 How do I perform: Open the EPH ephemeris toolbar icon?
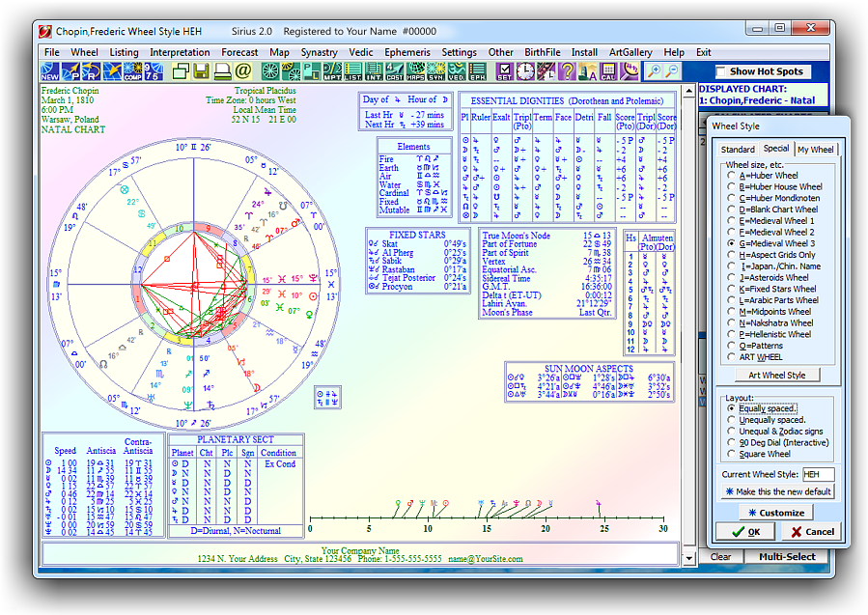pyautogui.click(x=477, y=71)
